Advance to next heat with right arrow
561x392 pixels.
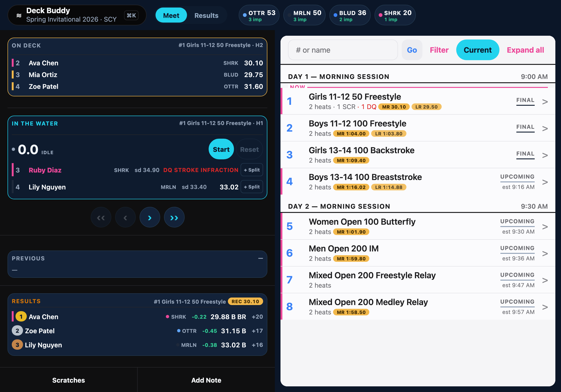150,217
